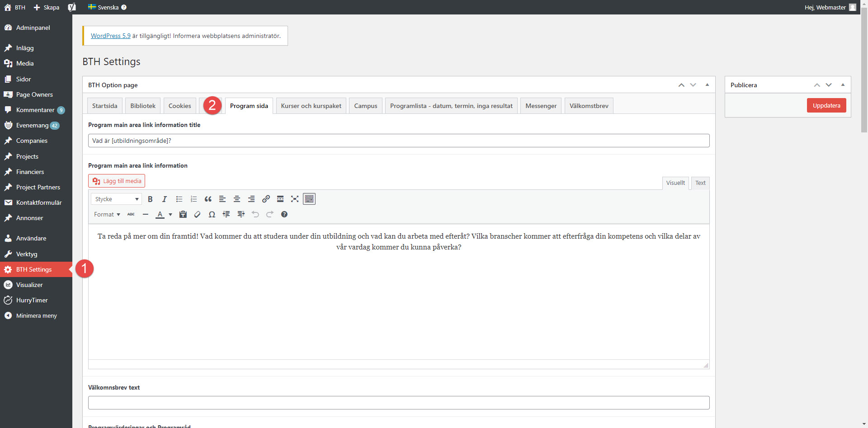Viewport: 868px width, 428px height.
Task: Open the Campus tab
Action: (x=366, y=106)
